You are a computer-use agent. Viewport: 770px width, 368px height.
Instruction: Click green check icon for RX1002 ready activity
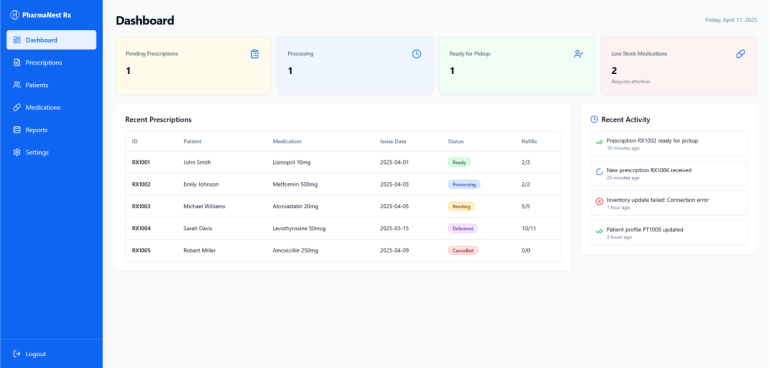tap(599, 142)
